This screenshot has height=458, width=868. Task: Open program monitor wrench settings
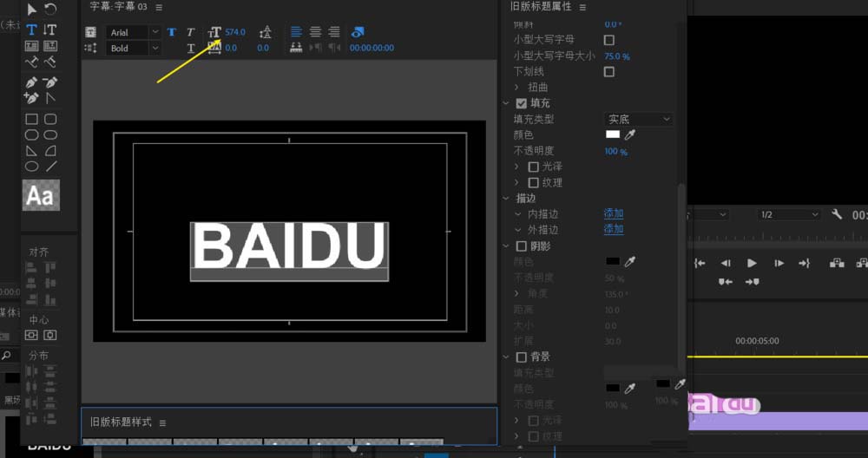[x=837, y=214]
